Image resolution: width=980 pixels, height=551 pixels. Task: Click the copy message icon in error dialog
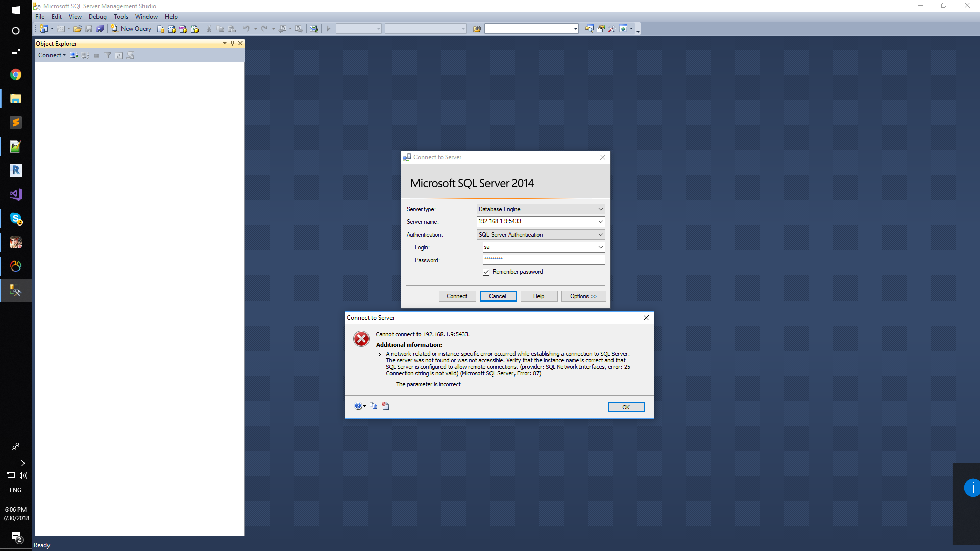(374, 406)
